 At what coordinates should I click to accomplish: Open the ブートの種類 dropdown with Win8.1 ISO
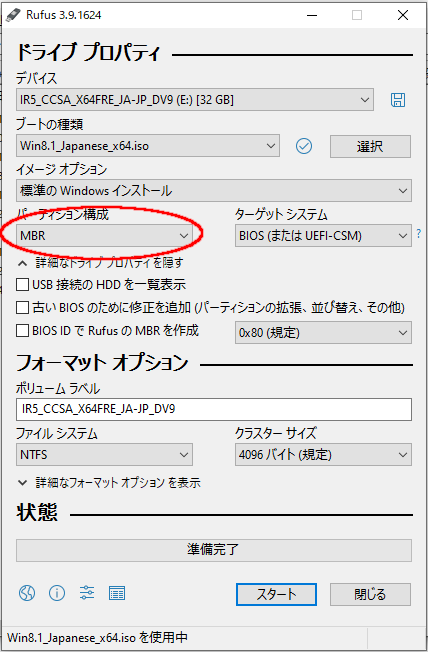148,146
